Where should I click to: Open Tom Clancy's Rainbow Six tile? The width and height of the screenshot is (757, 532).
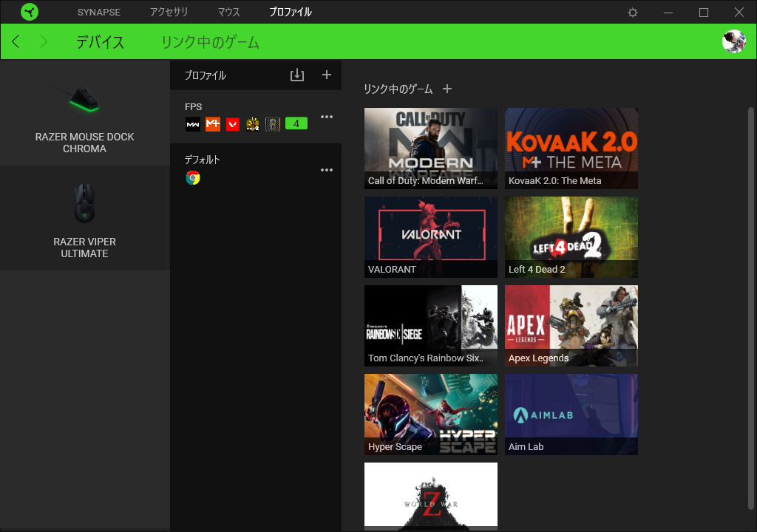(431, 326)
